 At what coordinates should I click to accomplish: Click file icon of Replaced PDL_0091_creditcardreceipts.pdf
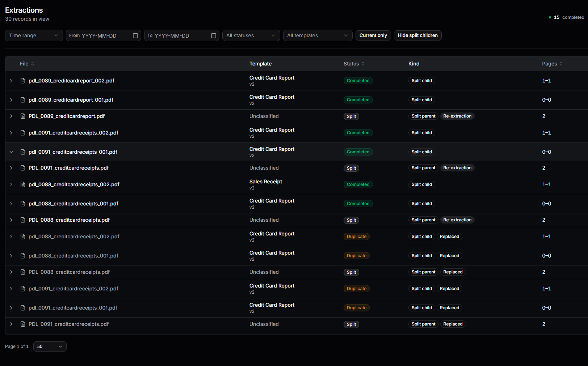click(x=23, y=324)
